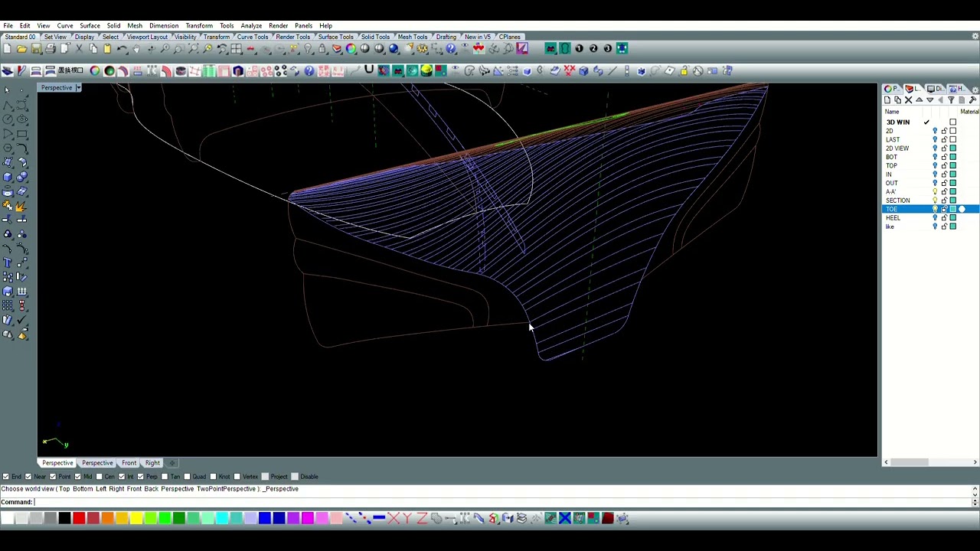
Task: Open the Layers panel gear options
Action: (975, 90)
